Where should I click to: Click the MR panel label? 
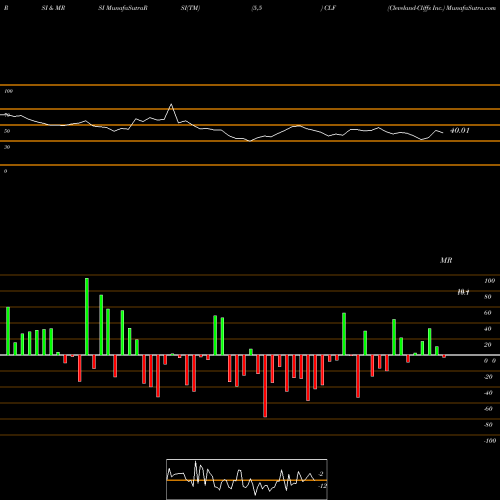[x=446, y=260]
